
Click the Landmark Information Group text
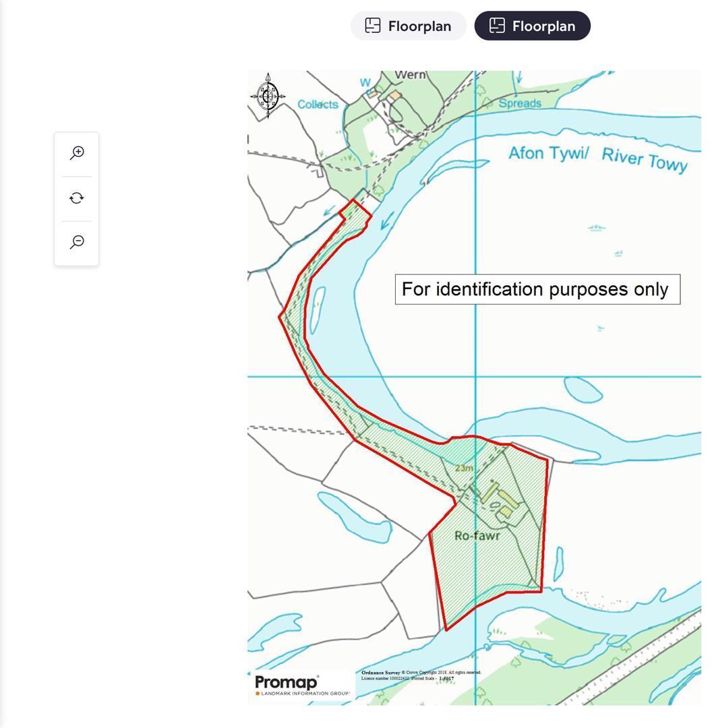(x=305, y=693)
